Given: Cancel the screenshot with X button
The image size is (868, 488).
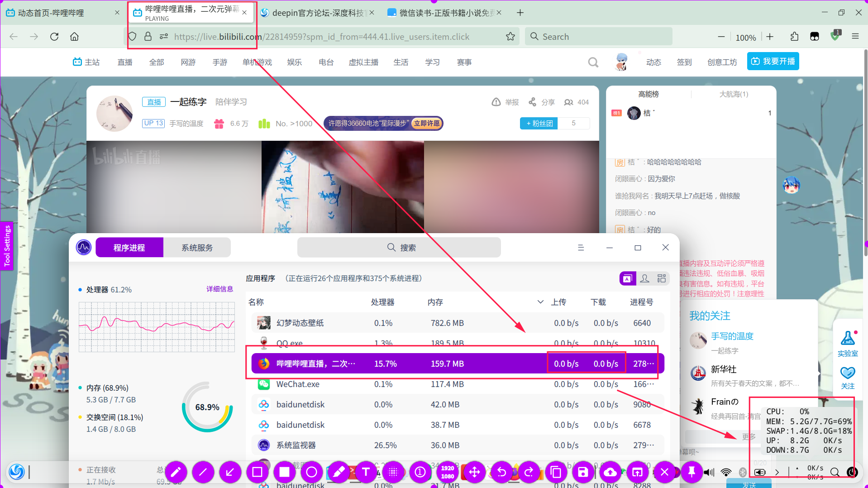Looking at the screenshot, I should point(664,472).
